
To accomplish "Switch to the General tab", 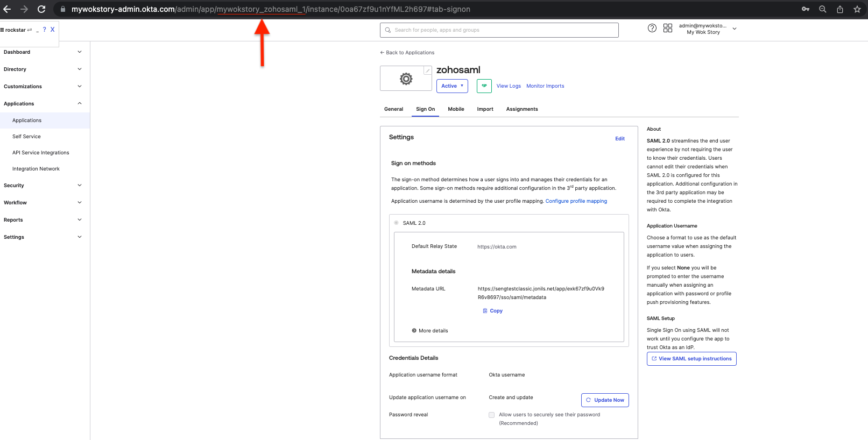I will pos(393,109).
